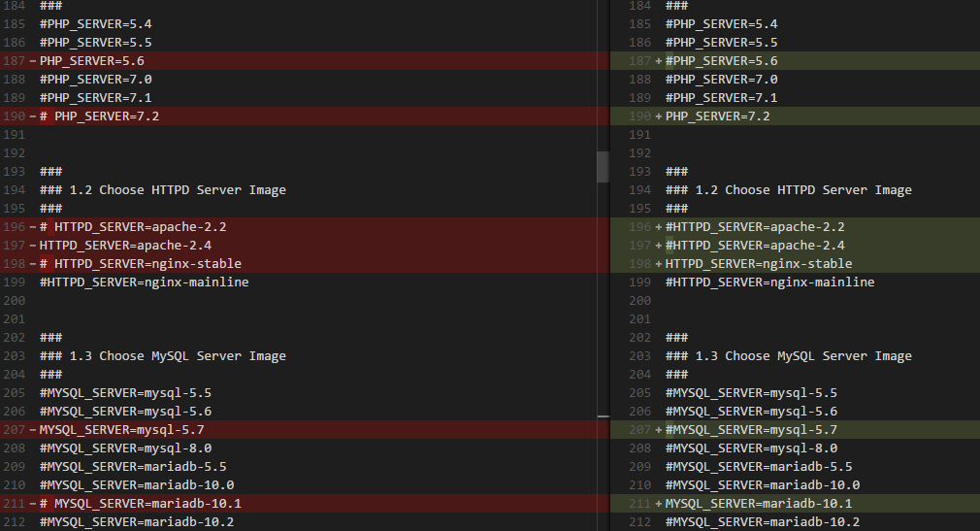Viewport: 980px width, 531px height.
Task: Select #MYSQL_SERVER=mariadb-5.5 in right pane
Action: click(x=759, y=467)
